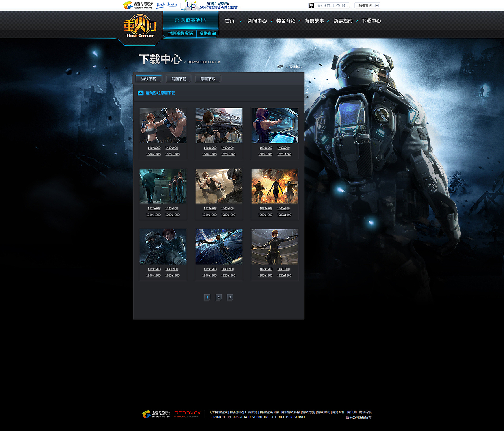Click 下载中心 in the breadcrumb trail

(x=295, y=67)
